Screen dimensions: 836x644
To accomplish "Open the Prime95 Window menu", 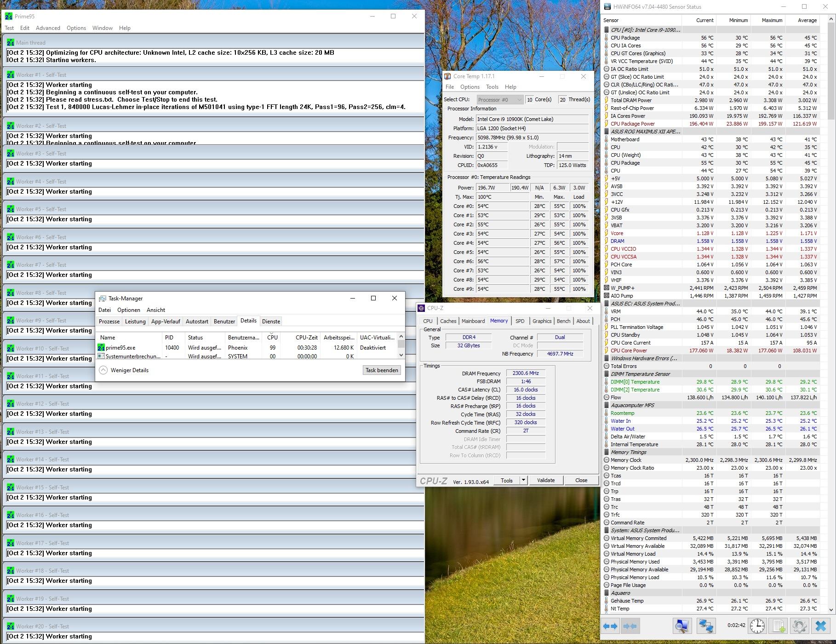I will (102, 28).
